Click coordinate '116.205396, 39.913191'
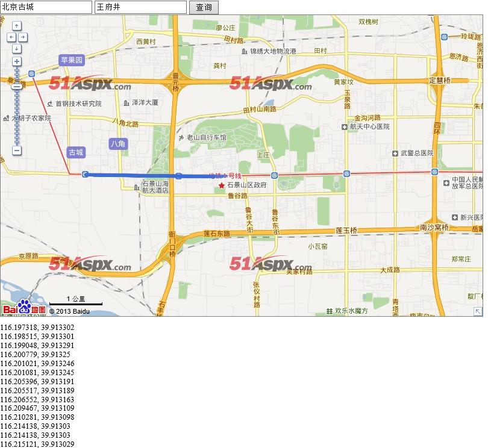The width and height of the screenshot is (488, 448). pos(37,381)
